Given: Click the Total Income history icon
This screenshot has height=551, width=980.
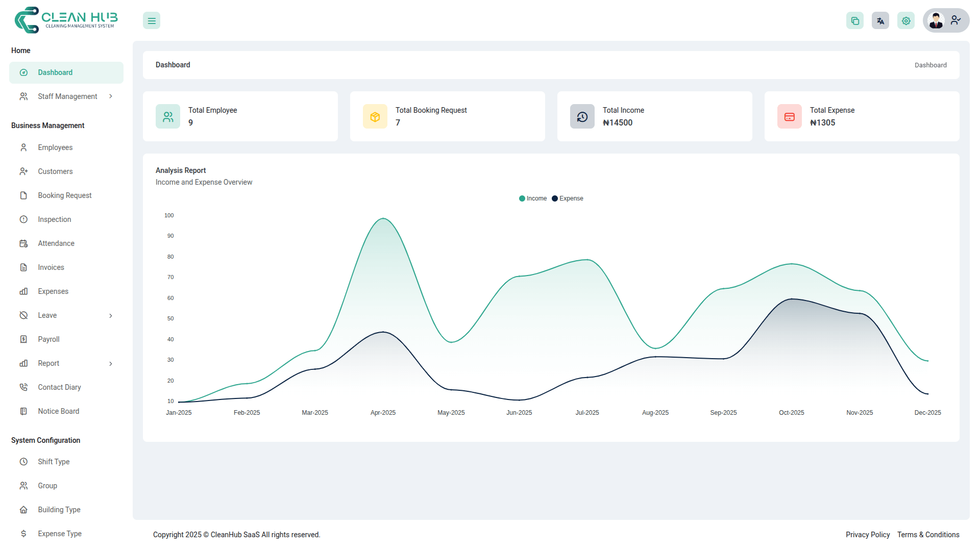Looking at the screenshot, I should [582, 117].
